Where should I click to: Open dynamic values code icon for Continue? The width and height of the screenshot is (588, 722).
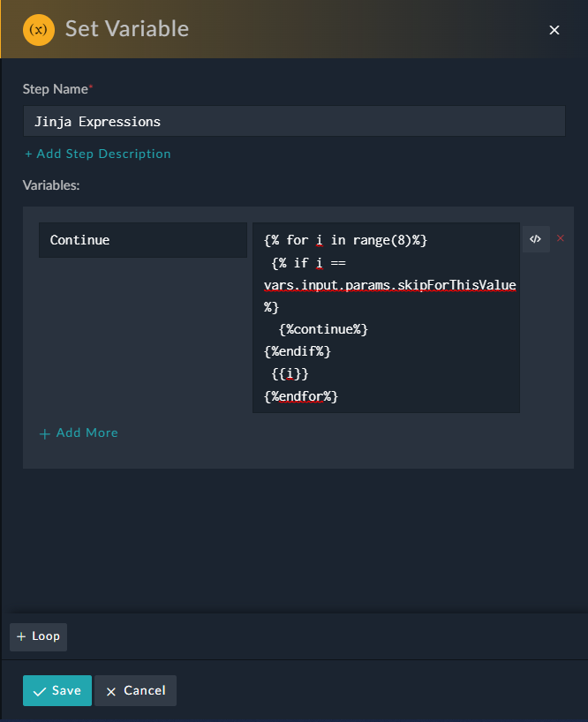click(535, 239)
